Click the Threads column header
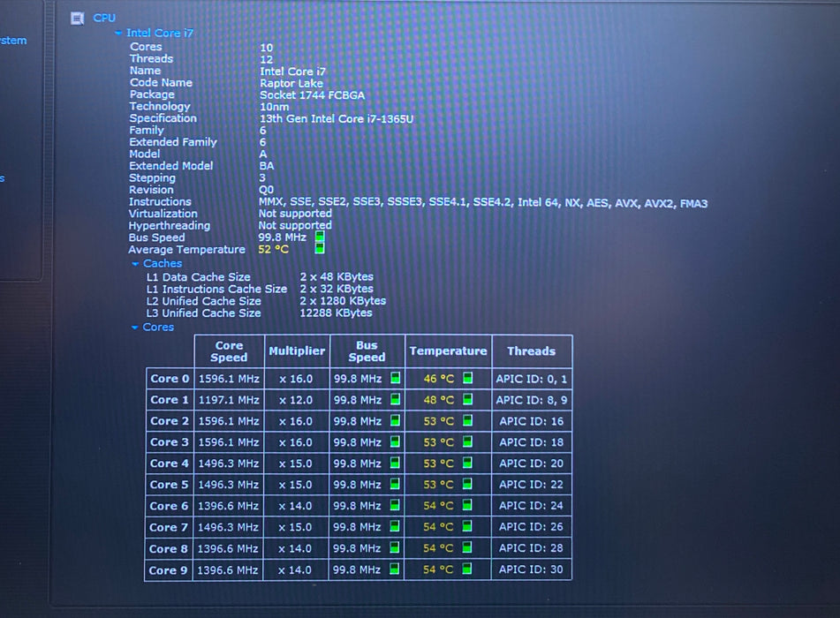 (x=532, y=351)
